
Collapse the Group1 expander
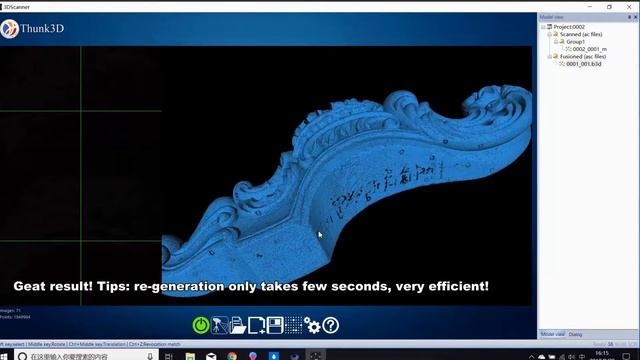coord(556,42)
